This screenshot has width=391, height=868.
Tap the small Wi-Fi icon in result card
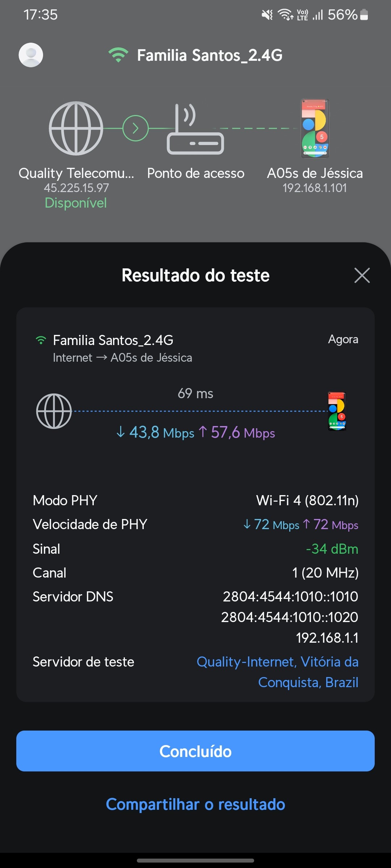pos(41,340)
